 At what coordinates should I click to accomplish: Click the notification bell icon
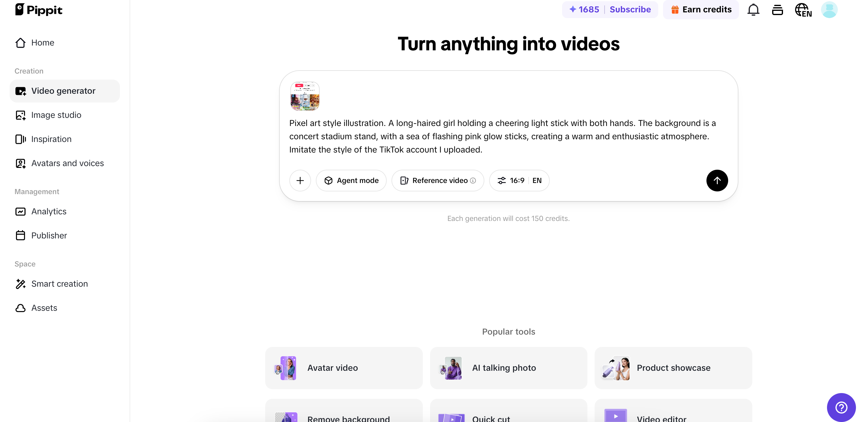753,10
